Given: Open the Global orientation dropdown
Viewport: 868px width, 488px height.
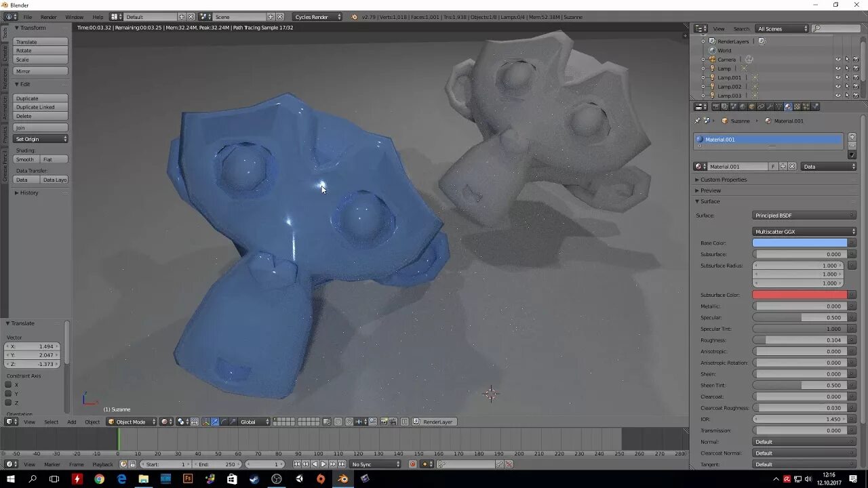Looking at the screenshot, I should click(255, 422).
